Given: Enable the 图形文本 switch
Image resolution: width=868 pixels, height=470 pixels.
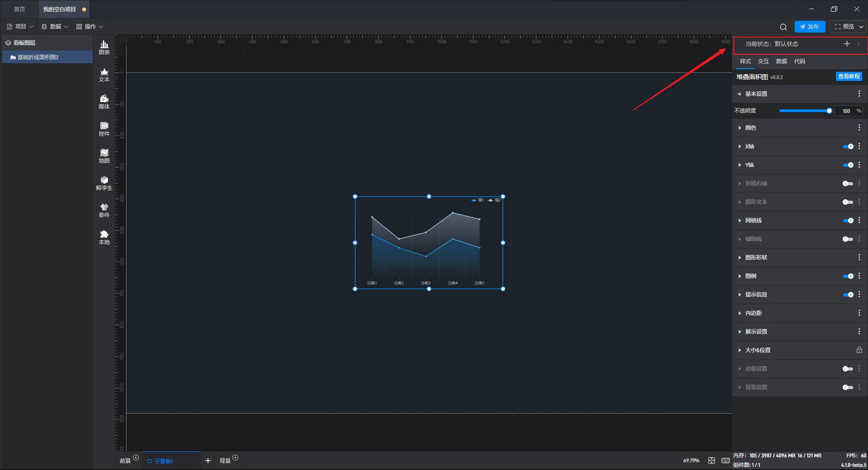Looking at the screenshot, I should coord(848,202).
